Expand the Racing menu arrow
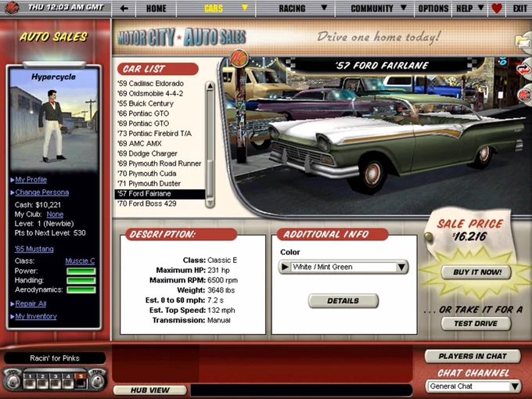Image resolution: width=532 pixels, height=399 pixels. [324, 8]
